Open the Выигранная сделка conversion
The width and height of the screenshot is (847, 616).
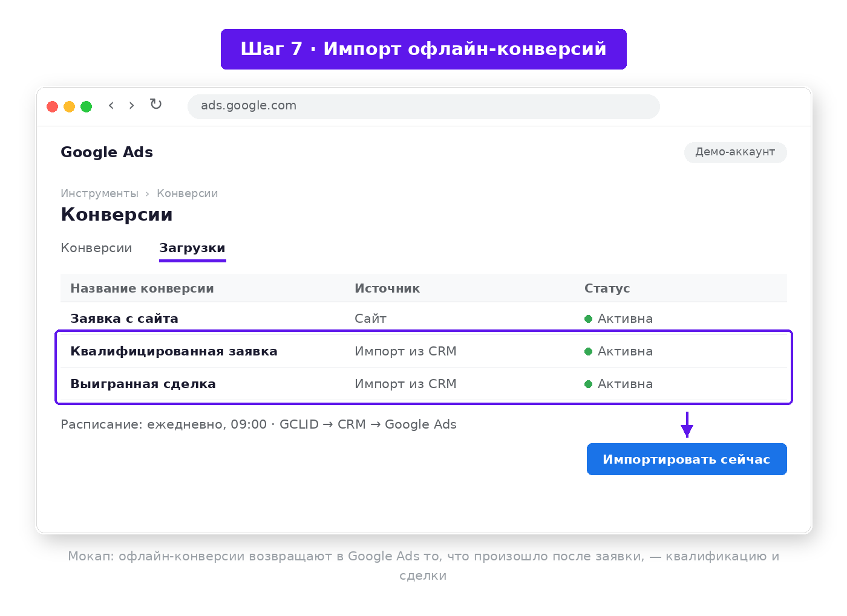click(143, 384)
